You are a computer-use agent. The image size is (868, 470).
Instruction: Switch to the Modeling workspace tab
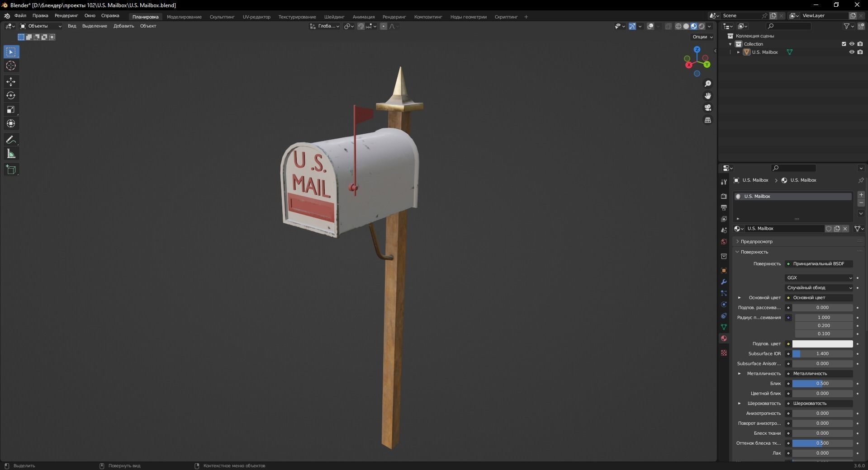[x=184, y=17]
